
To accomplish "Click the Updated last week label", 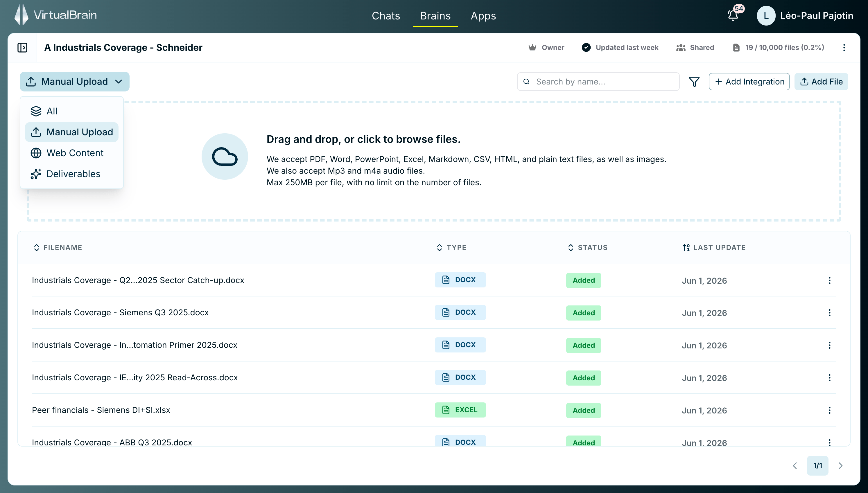I will pos(627,47).
